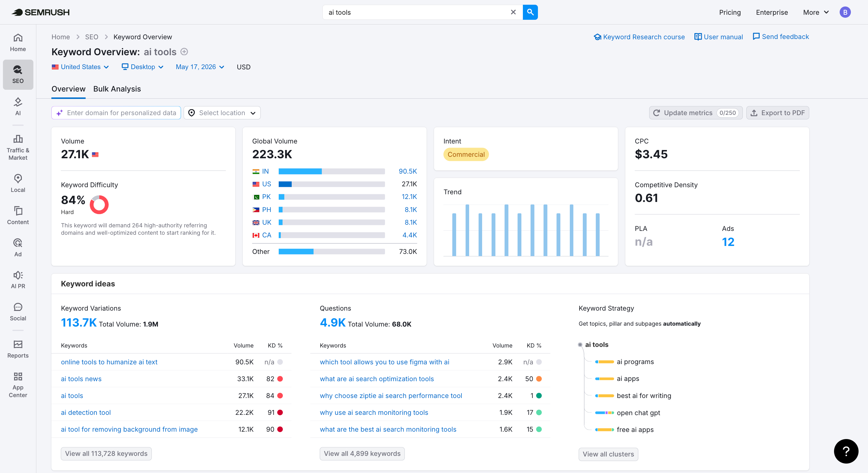
Task: Open the help question mark bubble
Action: (x=846, y=451)
